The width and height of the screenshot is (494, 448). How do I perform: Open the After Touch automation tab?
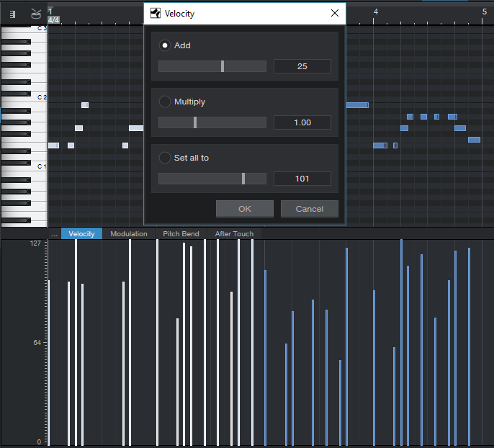tap(234, 234)
